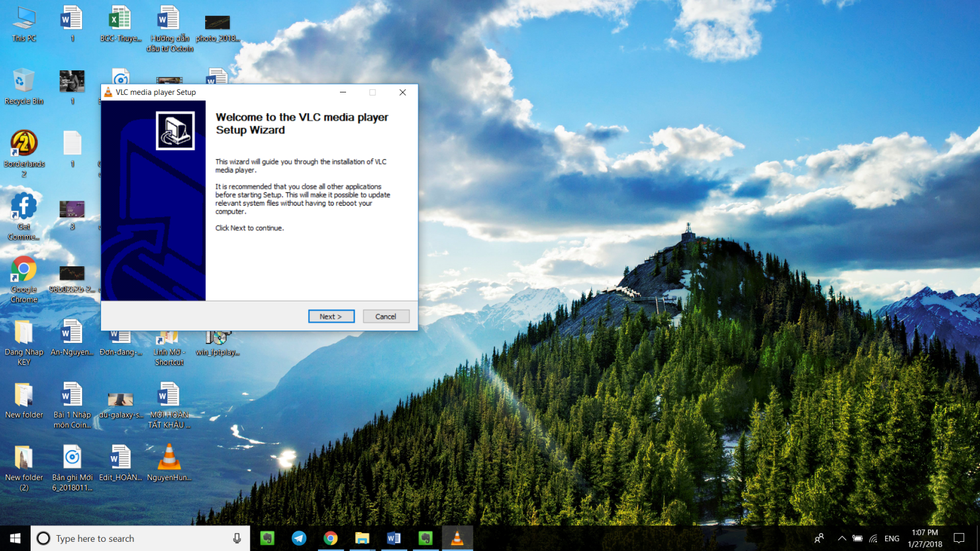The width and height of the screenshot is (980, 551).
Task: Open Chrome from the taskbar
Action: (331, 538)
